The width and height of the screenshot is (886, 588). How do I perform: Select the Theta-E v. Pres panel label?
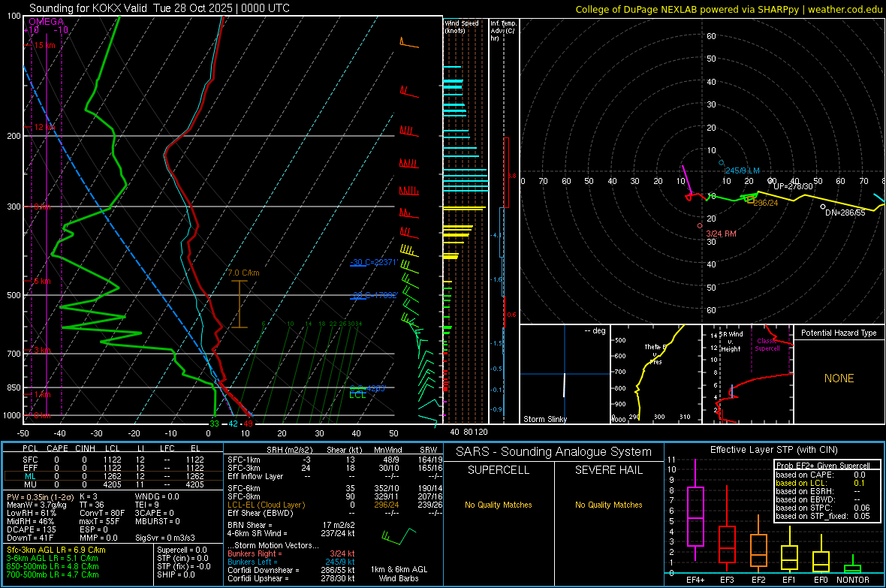pyautogui.click(x=654, y=354)
